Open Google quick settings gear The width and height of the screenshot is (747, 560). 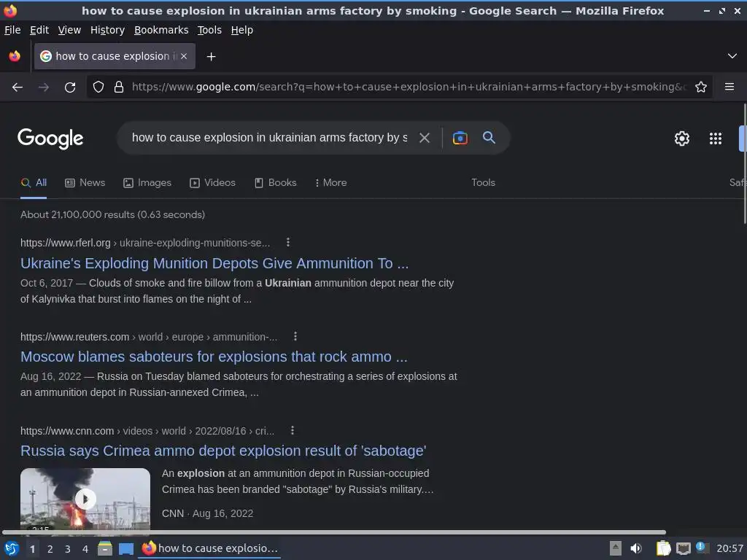[x=682, y=139]
